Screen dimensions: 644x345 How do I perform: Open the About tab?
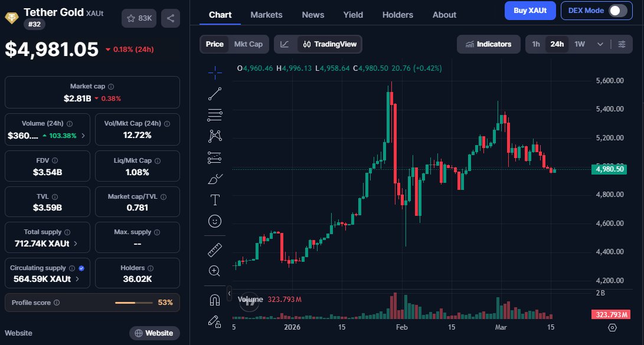pos(444,15)
